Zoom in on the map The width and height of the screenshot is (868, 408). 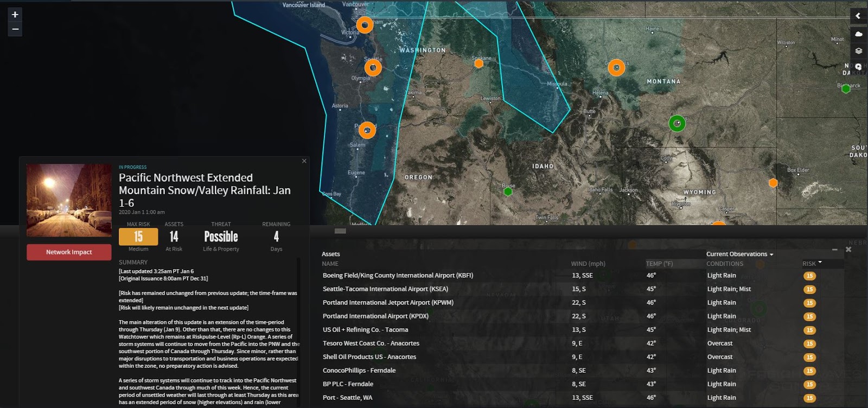[x=15, y=15]
